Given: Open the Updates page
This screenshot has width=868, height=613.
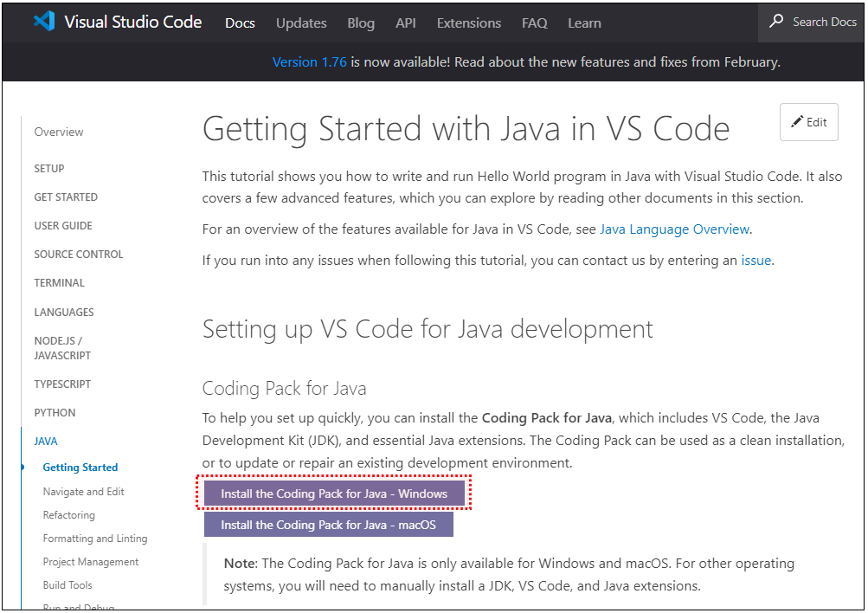Looking at the screenshot, I should click(301, 23).
